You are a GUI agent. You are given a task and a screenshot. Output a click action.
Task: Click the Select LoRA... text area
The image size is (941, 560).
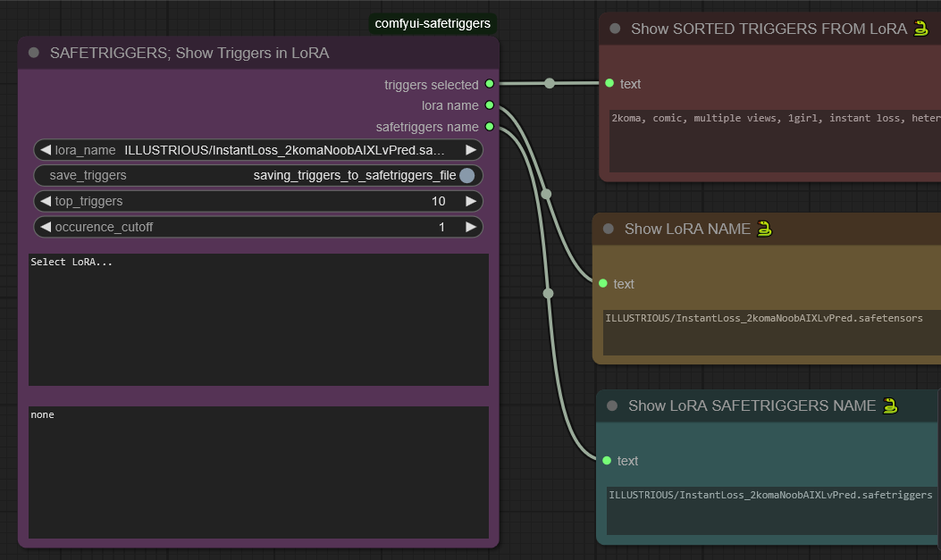point(258,319)
